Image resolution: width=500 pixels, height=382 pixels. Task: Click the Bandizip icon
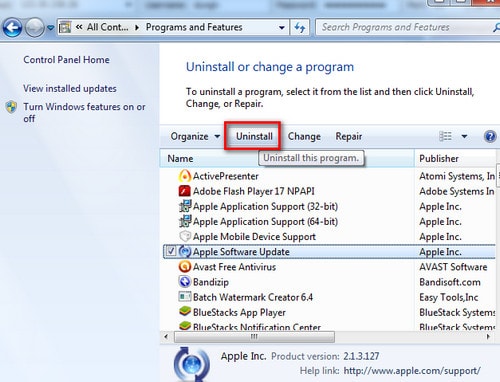185,282
